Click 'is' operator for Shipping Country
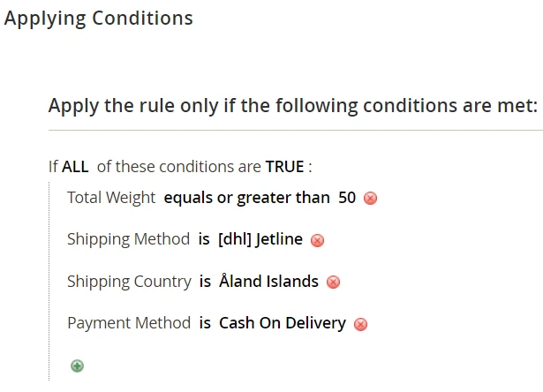This screenshot has width=543, height=392. click(x=205, y=282)
